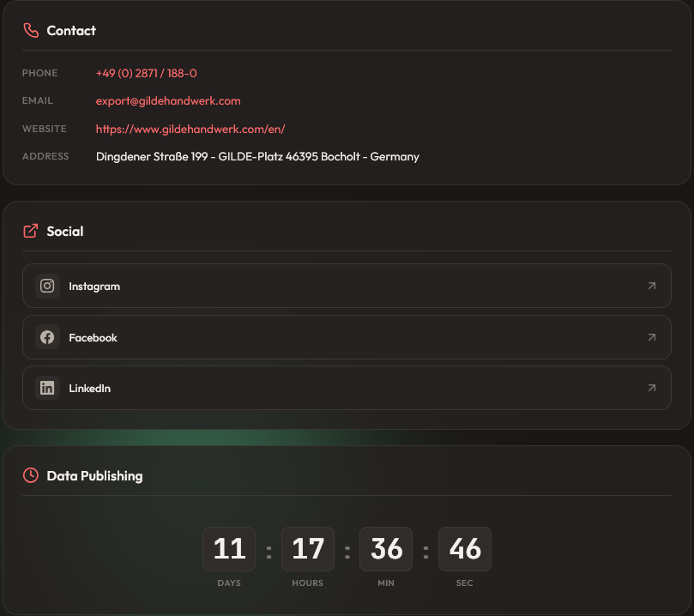This screenshot has height=616, width=694.
Task: Open the LinkedIn social link
Action: click(x=347, y=388)
